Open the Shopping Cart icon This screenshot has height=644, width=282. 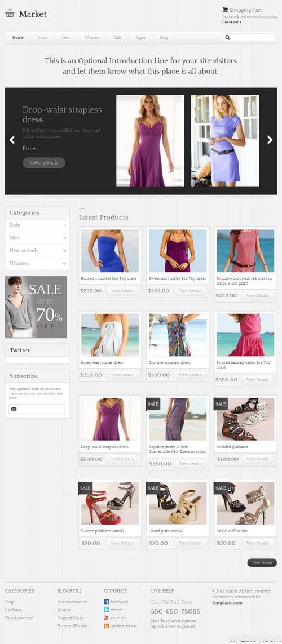(225, 10)
